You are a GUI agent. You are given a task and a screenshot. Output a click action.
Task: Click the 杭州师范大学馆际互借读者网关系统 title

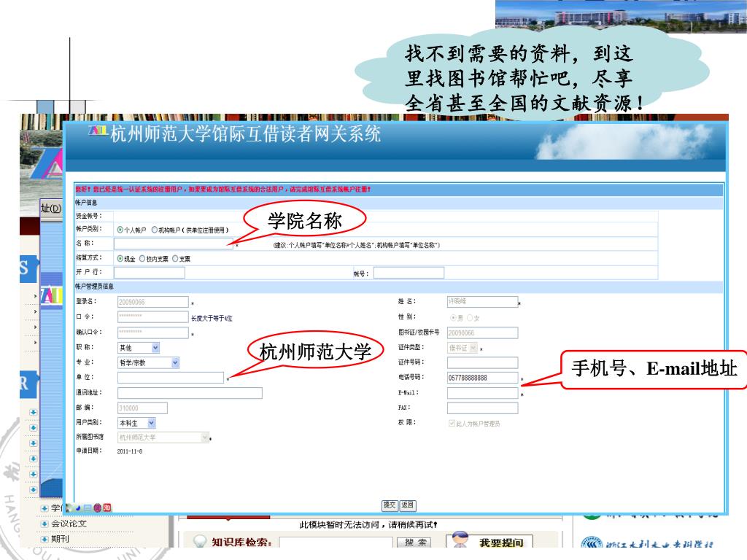[x=245, y=134]
